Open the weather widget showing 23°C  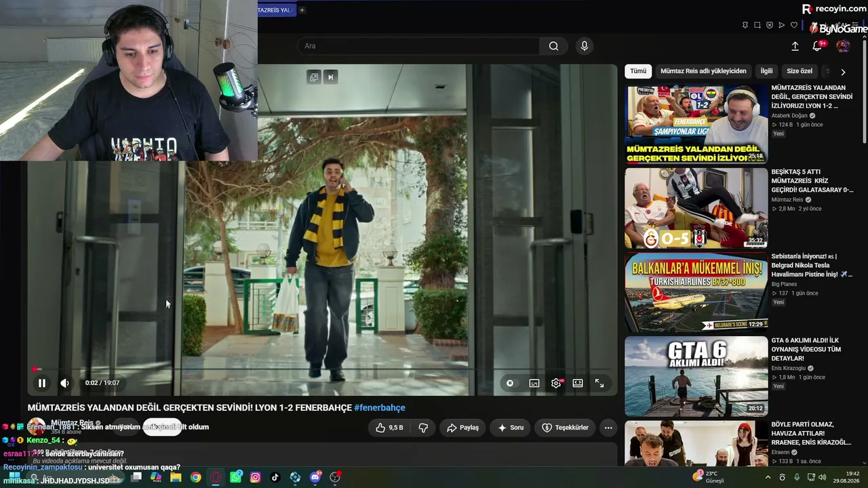coord(709,477)
